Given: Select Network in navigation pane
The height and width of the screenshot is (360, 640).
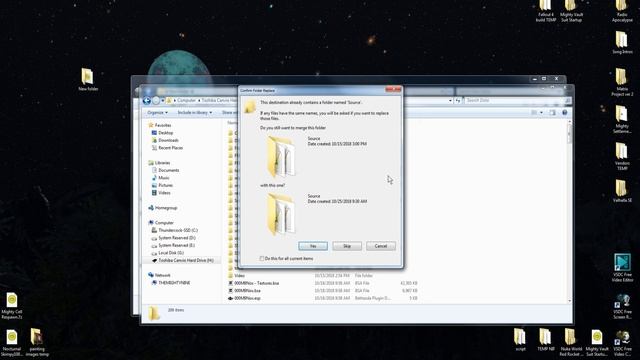Looking at the screenshot, I should [162, 275].
